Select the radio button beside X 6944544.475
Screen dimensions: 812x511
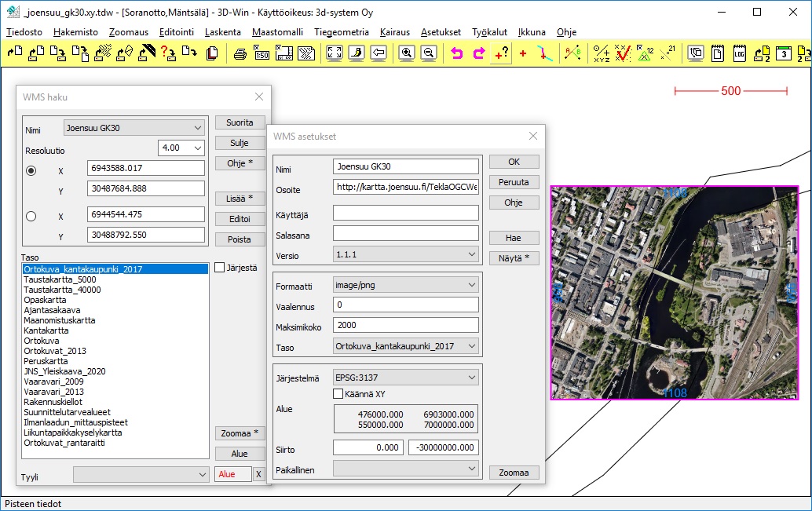point(31,216)
